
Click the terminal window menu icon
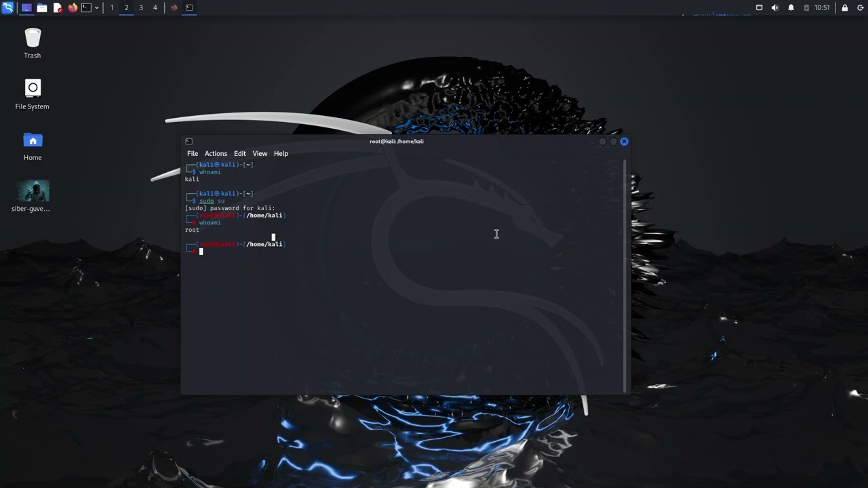[189, 142]
